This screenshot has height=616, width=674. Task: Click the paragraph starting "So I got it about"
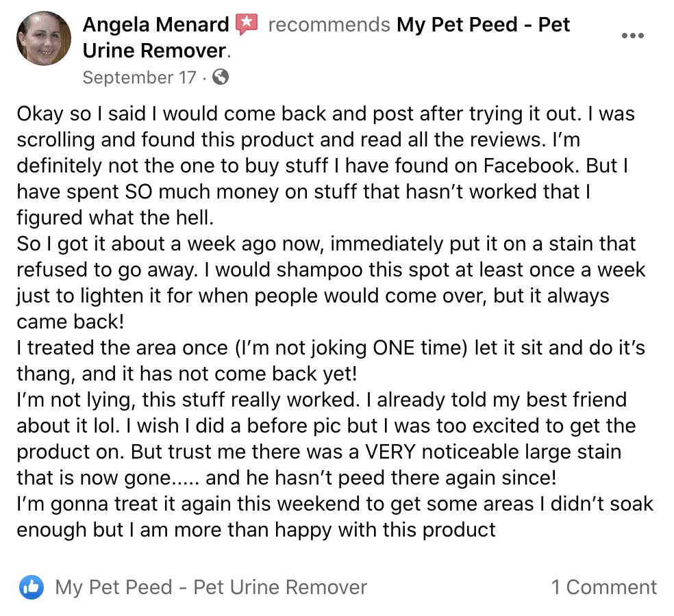pos(331,283)
